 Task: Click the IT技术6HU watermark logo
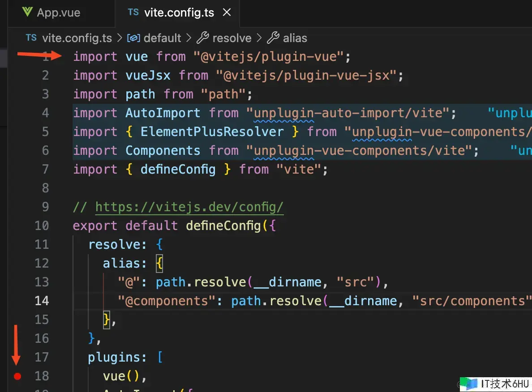coord(468,383)
